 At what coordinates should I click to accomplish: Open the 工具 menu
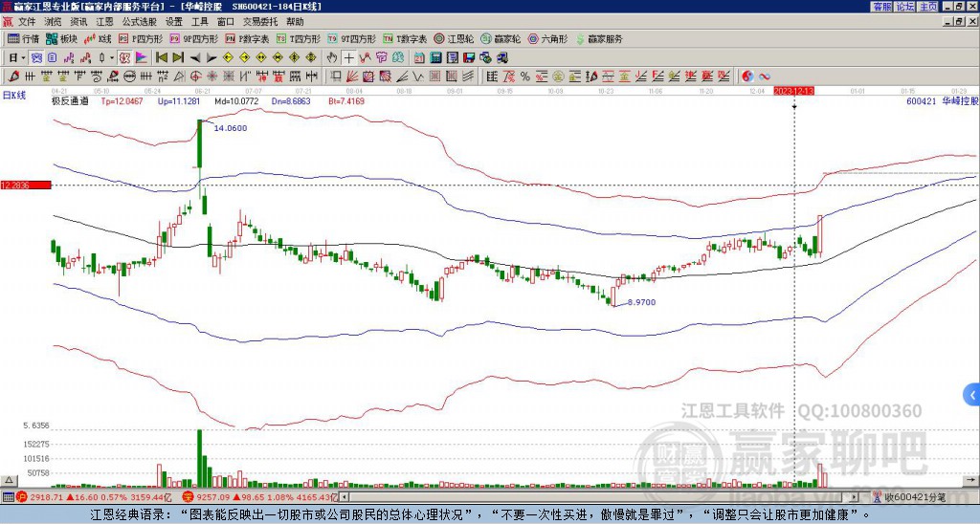coord(199,22)
